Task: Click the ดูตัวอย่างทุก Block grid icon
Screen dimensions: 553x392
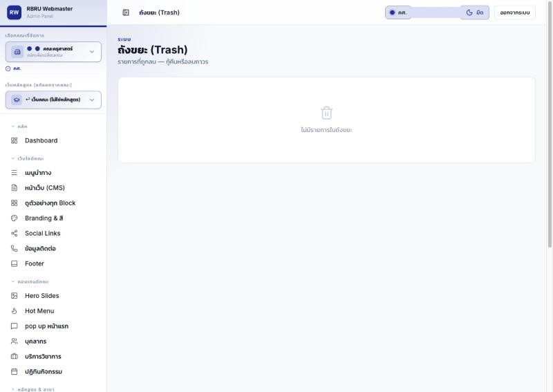Action: coord(14,203)
